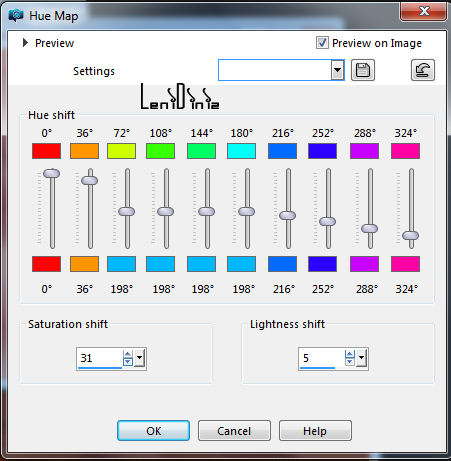Toggle the Preview on Image checkbox
This screenshot has height=461, width=451.
coord(322,43)
